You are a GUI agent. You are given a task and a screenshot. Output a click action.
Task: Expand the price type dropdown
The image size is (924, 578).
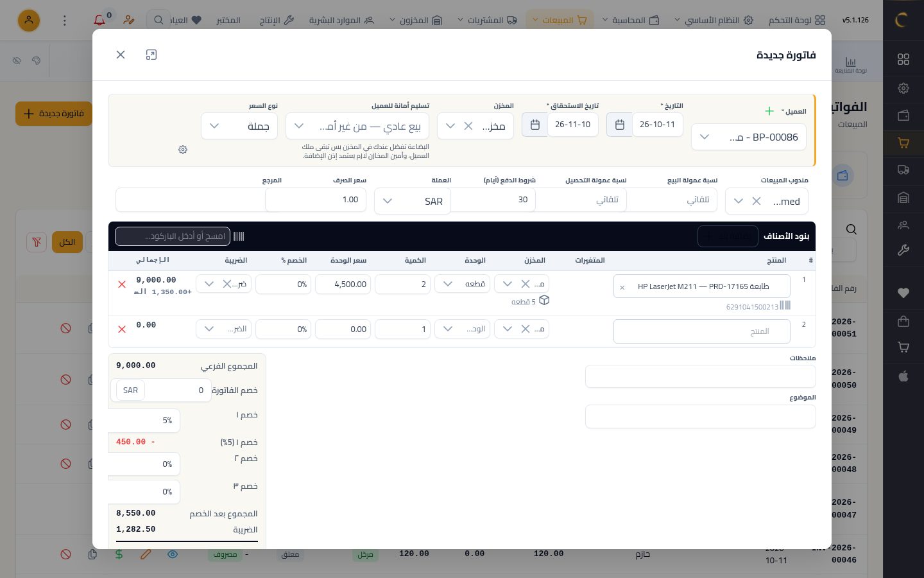tap(239, 126)
